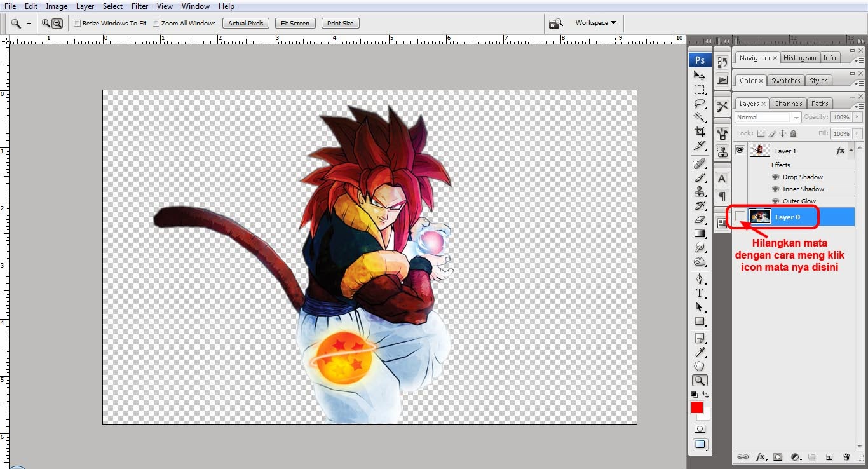868x469 pixels.
Task: Open the Layer menu
Action: coord(85,6)
